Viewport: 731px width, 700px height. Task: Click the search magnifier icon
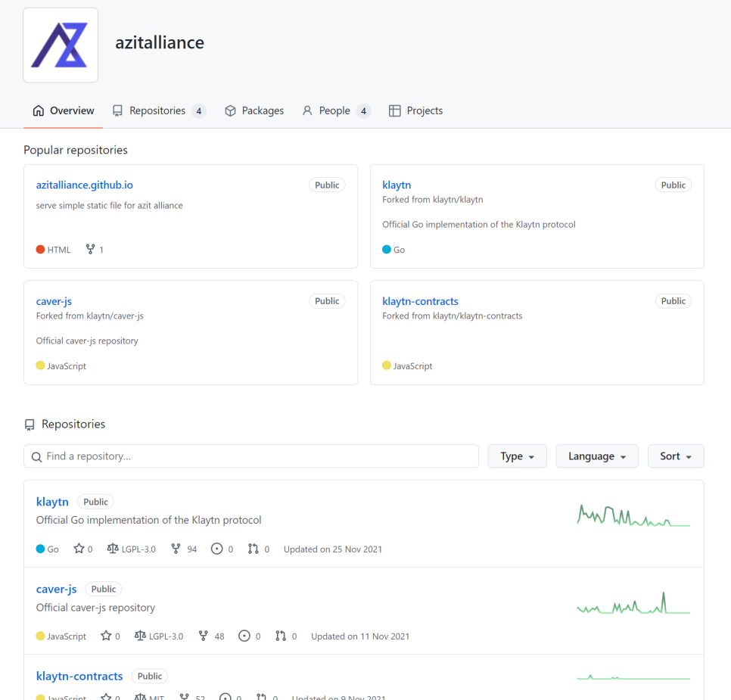pos(36,456)
